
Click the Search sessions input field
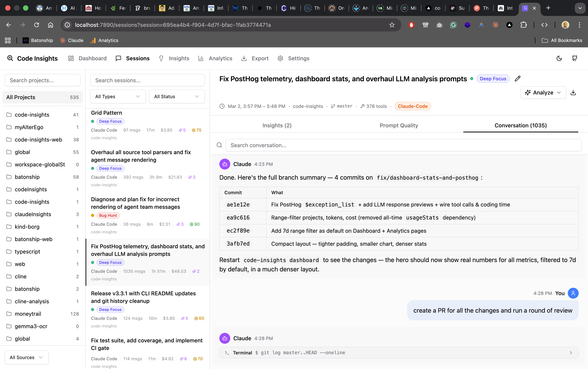[147, 80]
